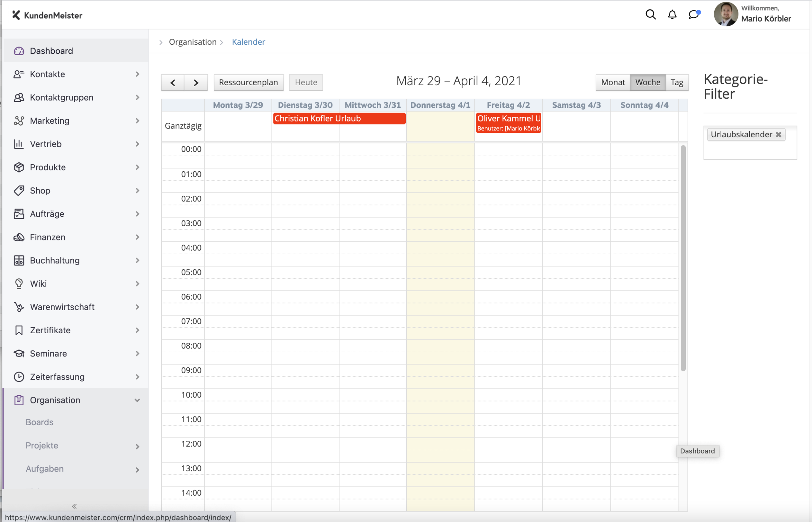Image resolution: width=812 pixels, height=522 pixels.
Task: Click the Zeiterfassung sidebar icon
Action: 17,376
